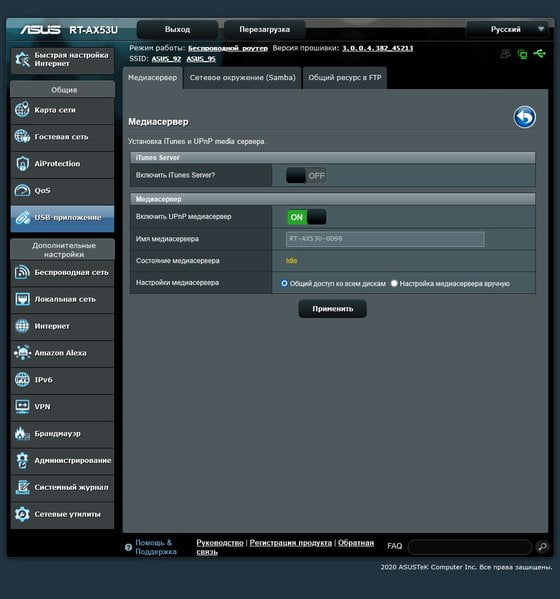Image resolution: width=560 pixels, height=599 pixels.
Task: Click the VPN monitor icon
Action: pos(22,406)
